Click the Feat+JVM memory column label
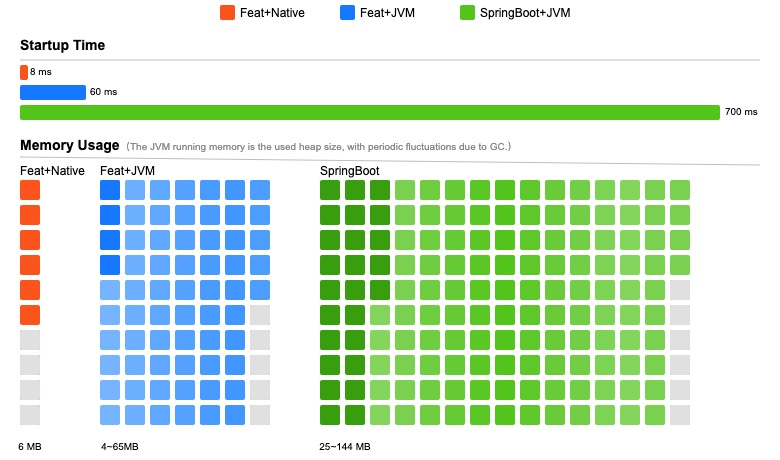This screenshot has height=460, width=780. coord(127,171)
